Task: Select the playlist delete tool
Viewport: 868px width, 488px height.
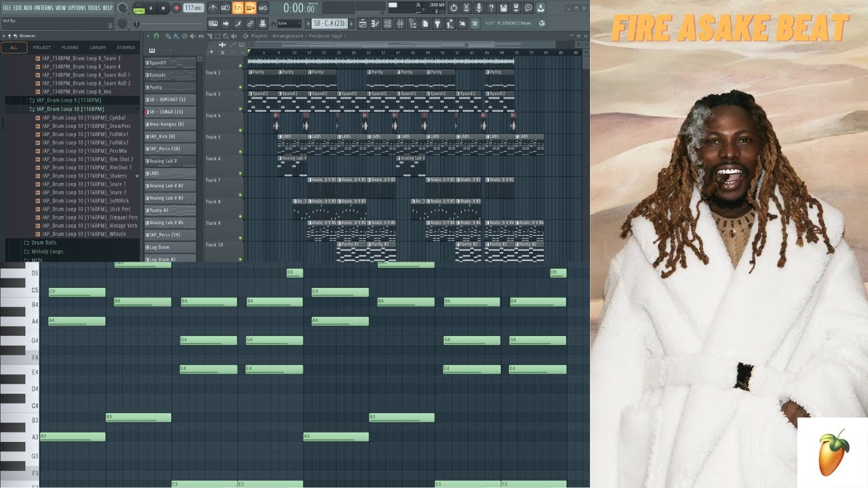Action: (184, 36)
